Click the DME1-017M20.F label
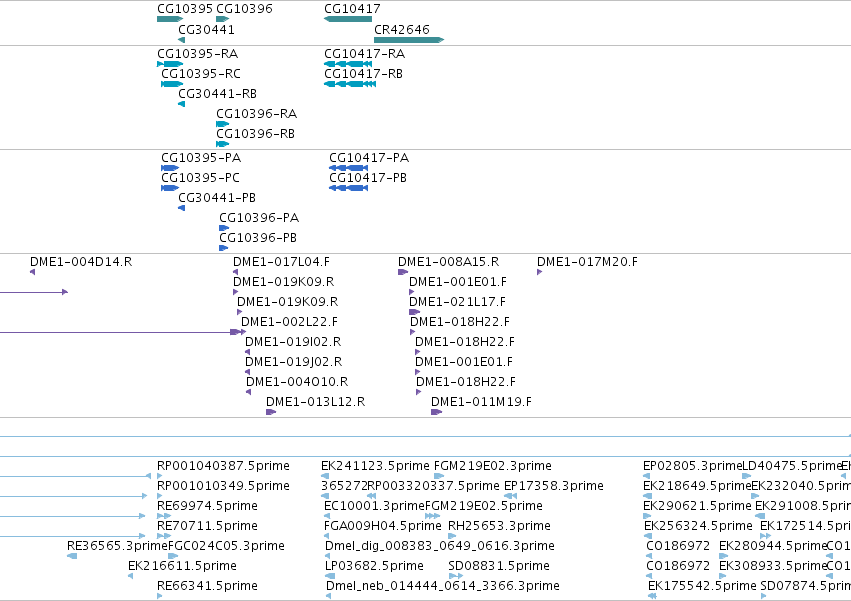Screen dimensions: 851x601 point(587,262)
